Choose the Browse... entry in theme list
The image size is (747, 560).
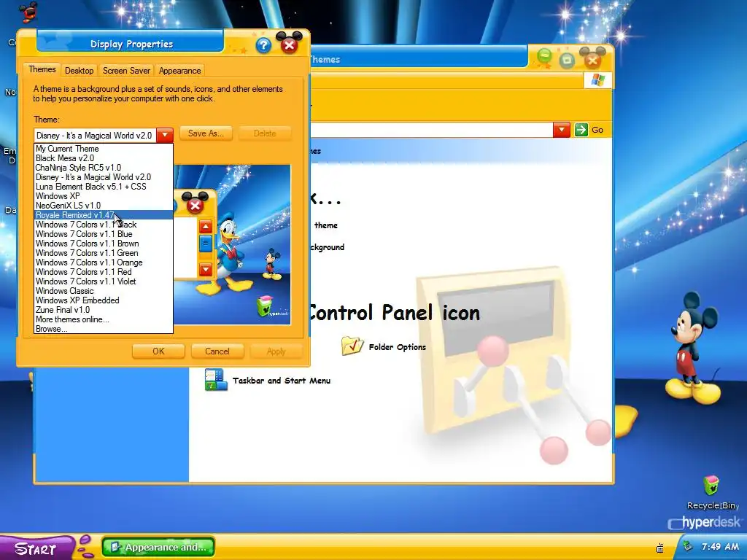pyautogui.click(x=104, y=329)
